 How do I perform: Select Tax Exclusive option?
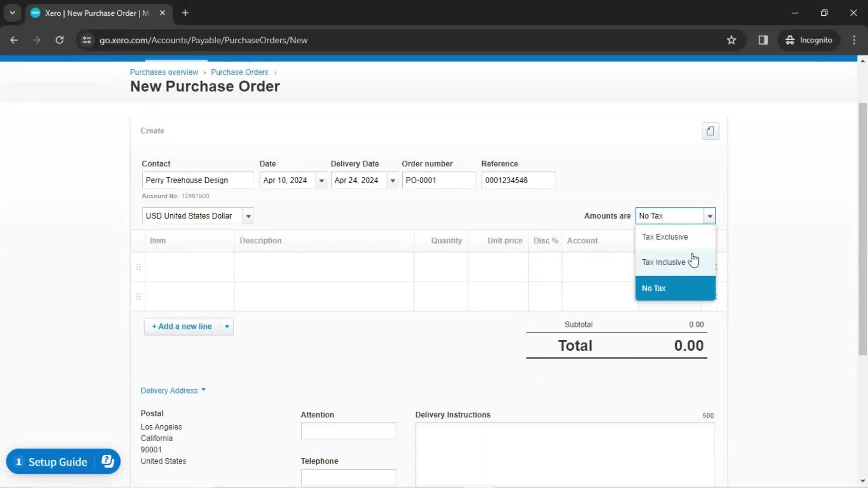point(675,237)
